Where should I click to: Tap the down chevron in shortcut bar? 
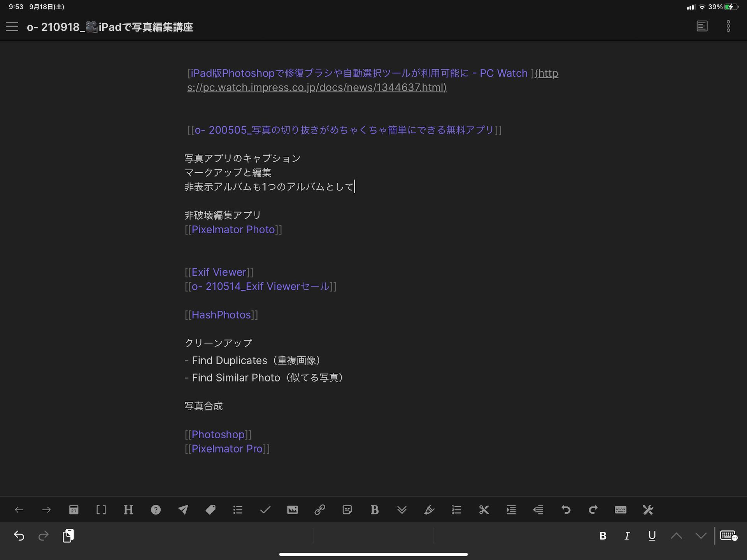(x=701, y=536)
